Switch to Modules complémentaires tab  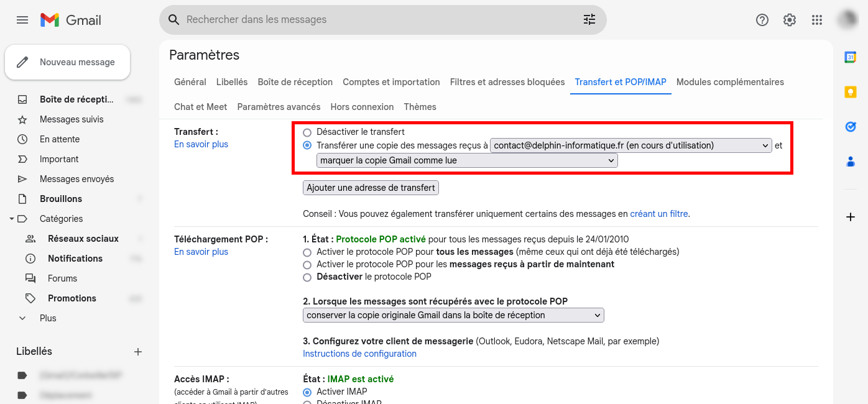(x=730, y=82)
